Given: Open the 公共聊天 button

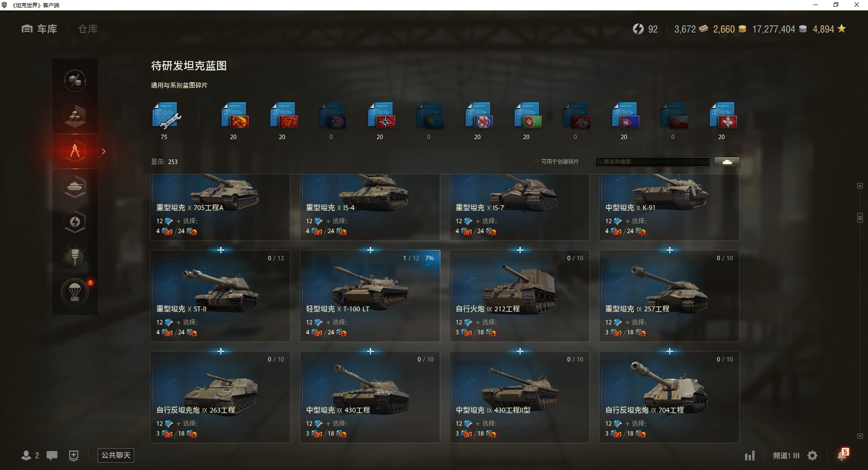Looking at the screenshot, I should tap(116, 455).
